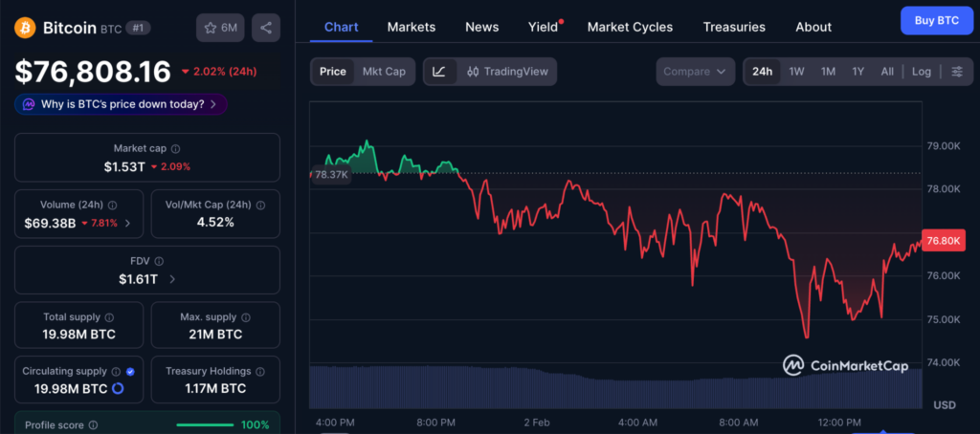Switch to the Markets tab
Image resolution: width=980 pixels, height=434 pixels.
(411, 27)
